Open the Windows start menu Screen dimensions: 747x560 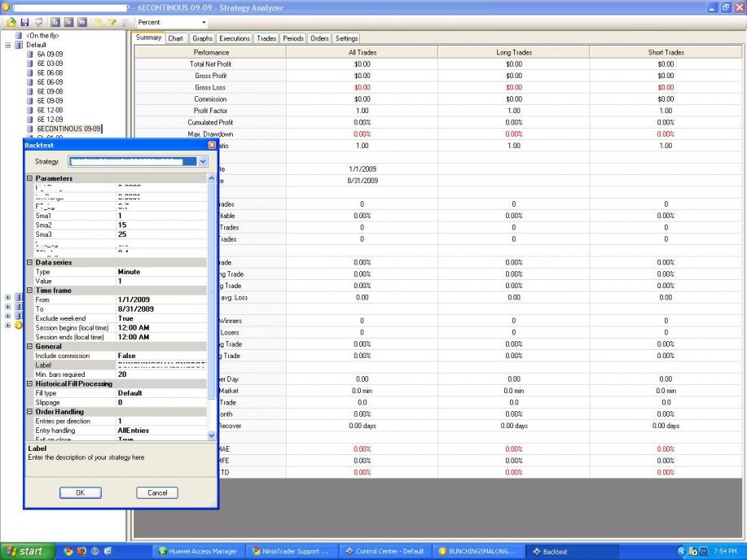pos(27,551)
